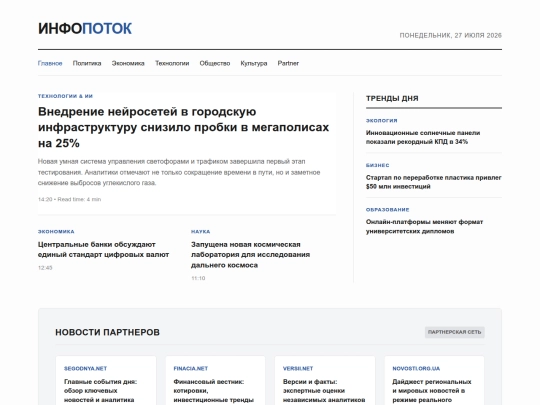540x405 pixels.
Task: Select the Технологии navigation item
Action: (172, 63)
